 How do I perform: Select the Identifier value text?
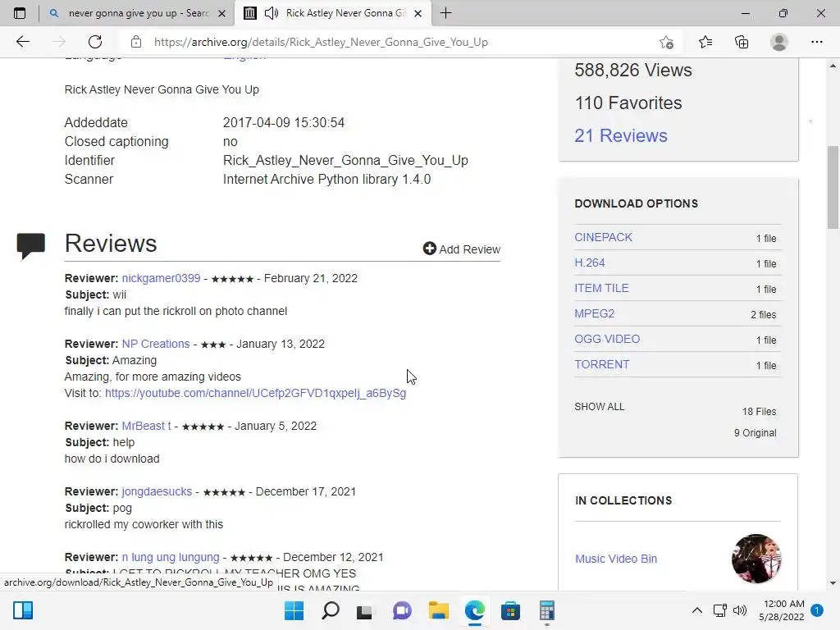click(x=345, y=160)
